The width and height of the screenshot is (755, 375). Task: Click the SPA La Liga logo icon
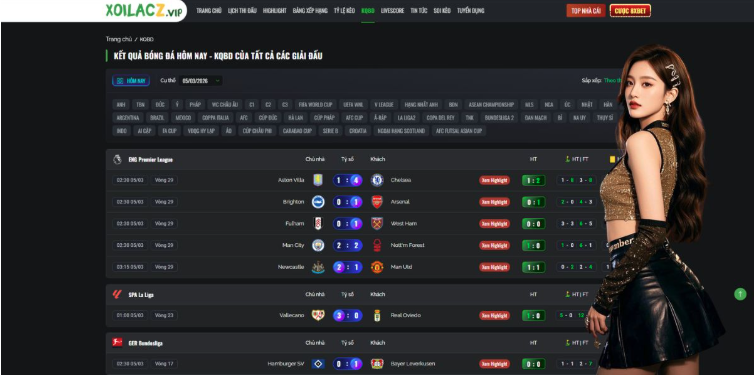[x=117, y=294]
